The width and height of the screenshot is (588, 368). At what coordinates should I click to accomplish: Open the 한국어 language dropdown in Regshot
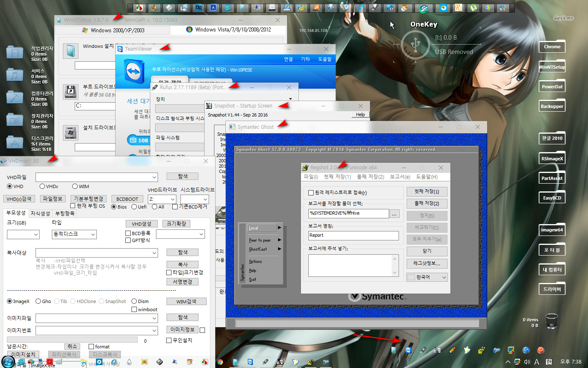[x=427, y=277]
